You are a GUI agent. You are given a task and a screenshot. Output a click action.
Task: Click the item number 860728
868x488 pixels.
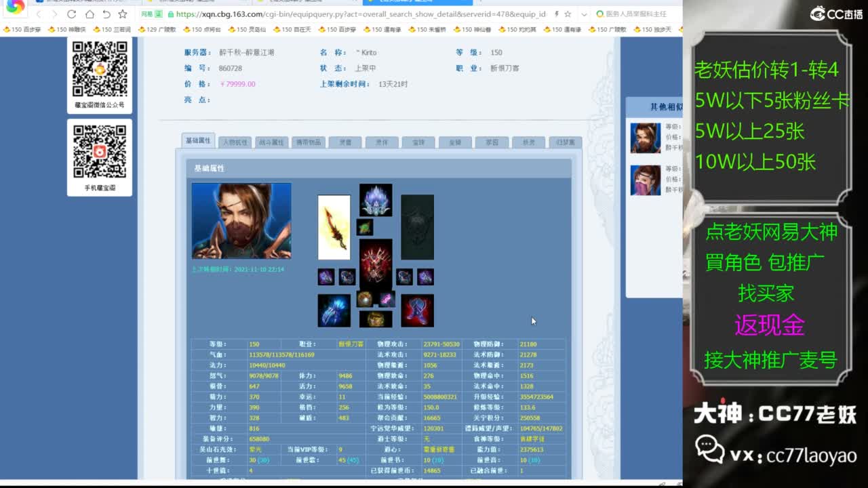[x=231, y=68]
